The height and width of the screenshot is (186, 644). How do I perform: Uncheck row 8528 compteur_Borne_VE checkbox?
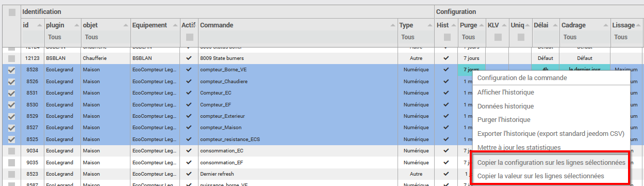(12, 70)
